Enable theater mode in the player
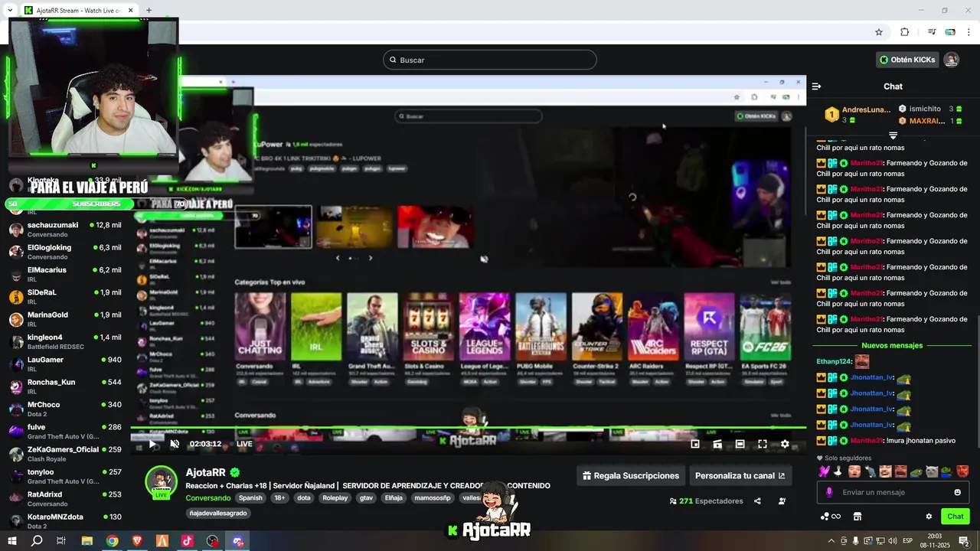Image resolution: width=980 pixels, height=551 pixels. point(740,444)
